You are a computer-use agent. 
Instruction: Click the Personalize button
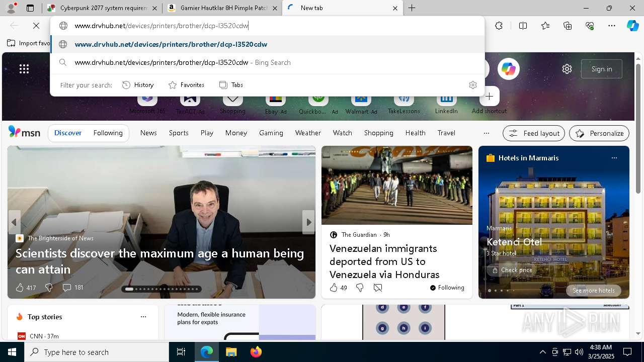(x=599, y=133)
